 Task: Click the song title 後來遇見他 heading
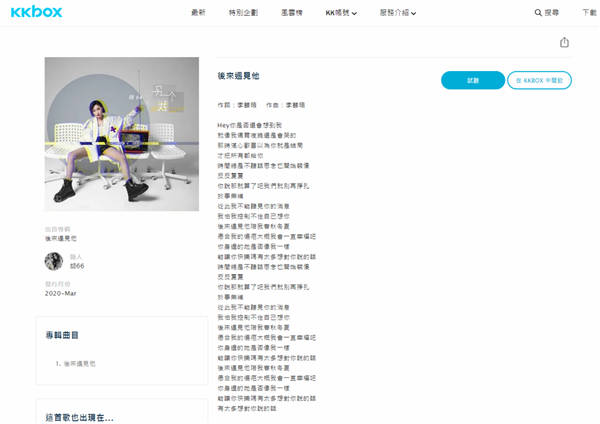[238, 76]
